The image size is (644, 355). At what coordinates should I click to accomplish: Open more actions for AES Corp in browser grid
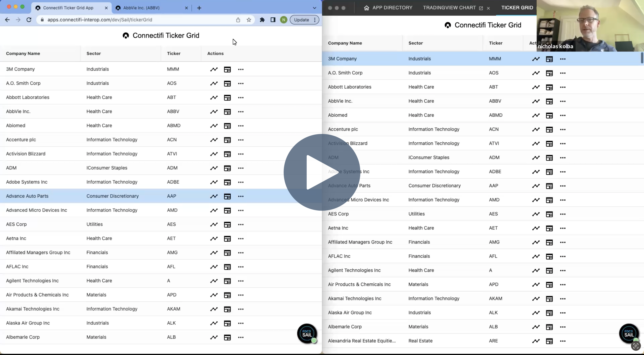tap(241, 225)
